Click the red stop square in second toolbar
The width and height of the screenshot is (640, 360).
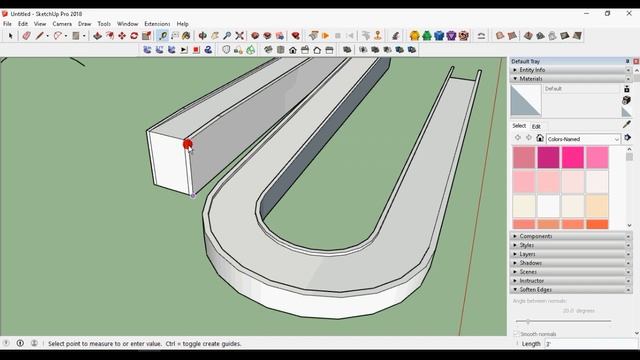pyautogui.click(x=196, y=50)
